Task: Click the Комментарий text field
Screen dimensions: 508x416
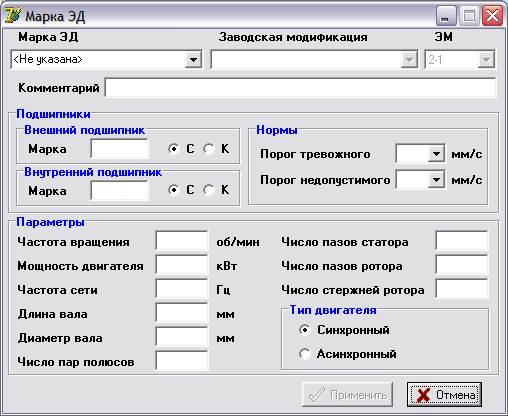Action: (x=301, y=88)
